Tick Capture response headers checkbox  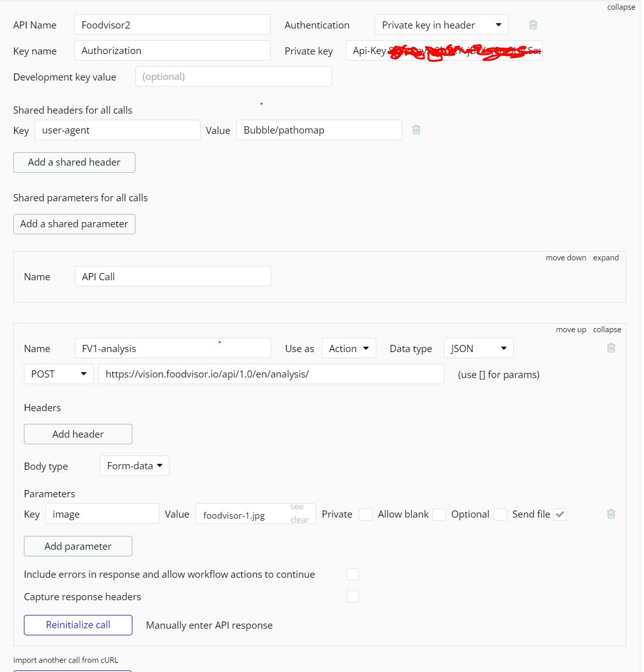pyautogui.click(x=352, y=597)
